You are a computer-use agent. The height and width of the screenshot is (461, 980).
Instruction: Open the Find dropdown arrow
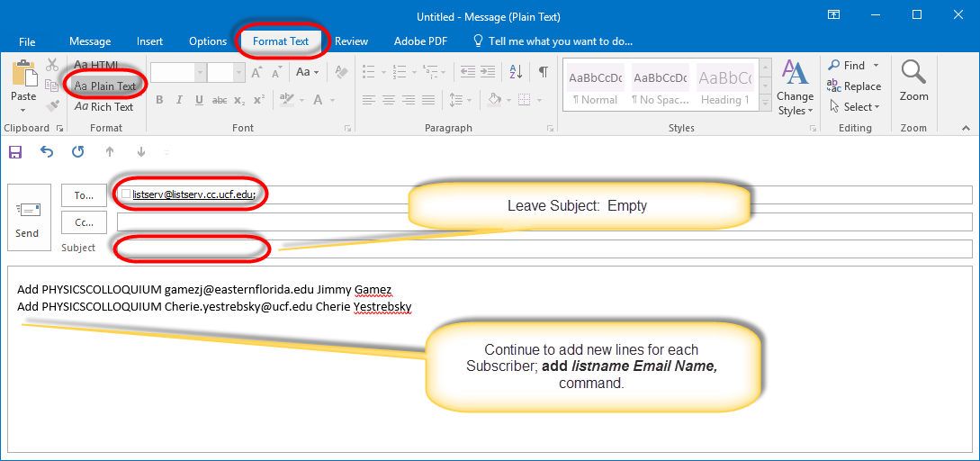(876, 65)
